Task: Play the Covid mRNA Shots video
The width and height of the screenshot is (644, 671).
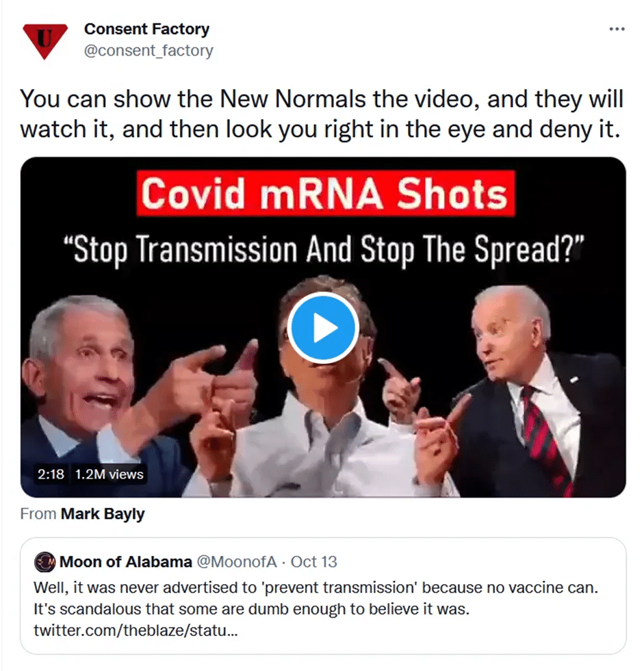Action: point(323,328)
